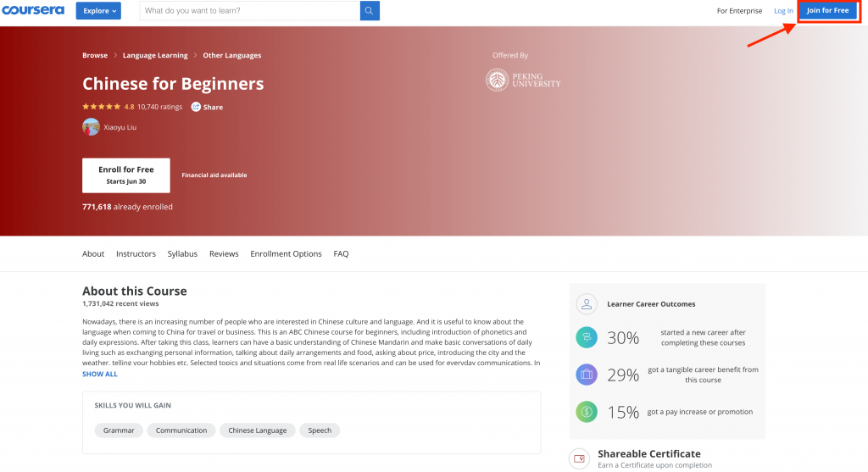Open Financial aid available link
The height and width of the screenshot is (472, 868).
tap(214, 175)
